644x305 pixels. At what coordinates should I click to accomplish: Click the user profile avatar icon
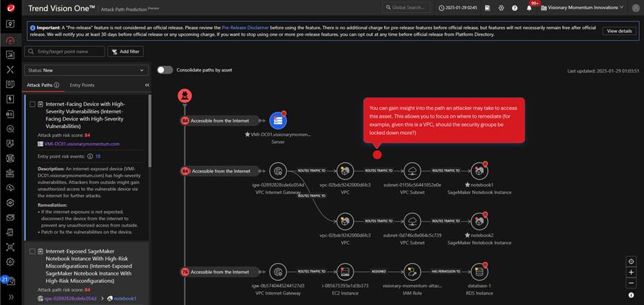pyautogui.click(x=634, y=8)
